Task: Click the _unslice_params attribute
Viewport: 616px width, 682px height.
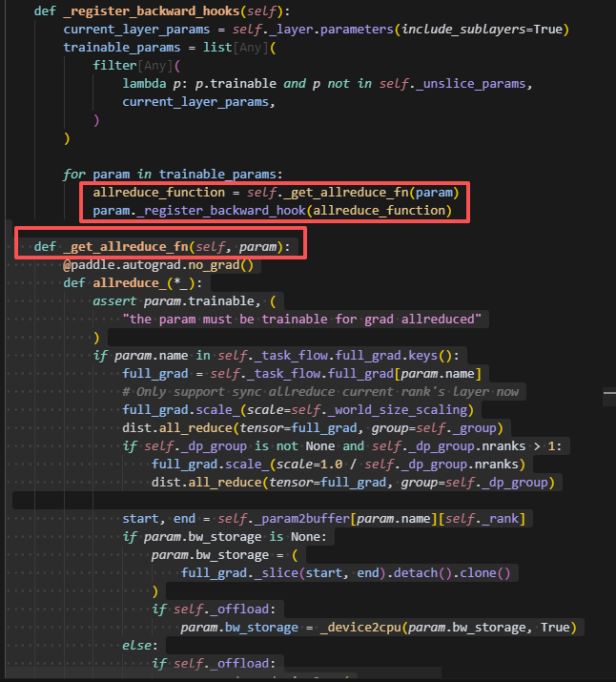Action: click(x=473, y=83)
